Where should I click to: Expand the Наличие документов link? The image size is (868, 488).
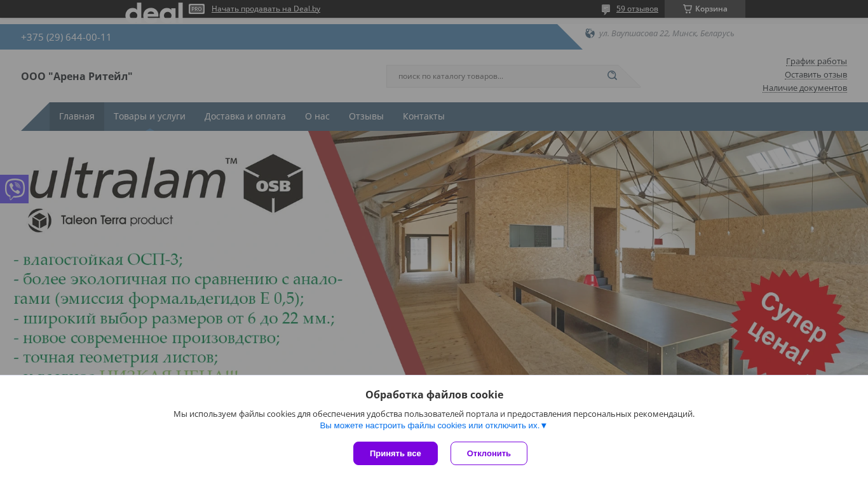tap(804, 88)
